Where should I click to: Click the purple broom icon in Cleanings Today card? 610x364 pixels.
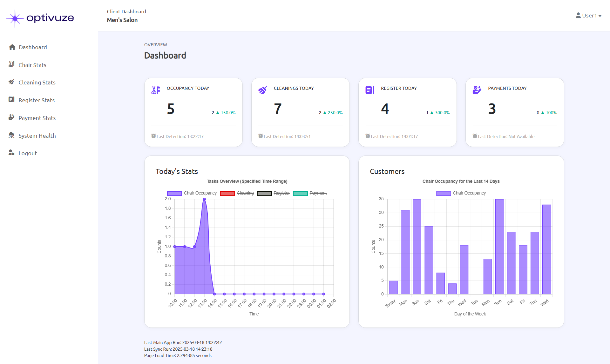(x=262, y=90)
